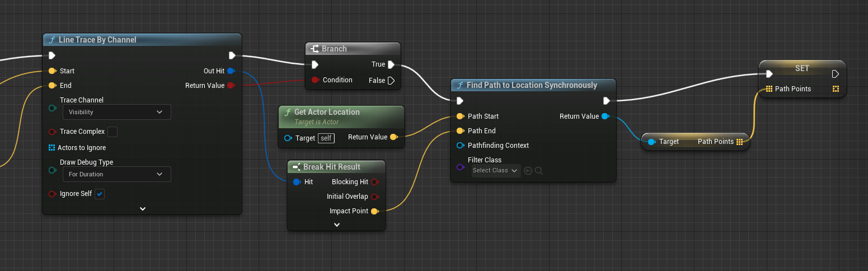Click the SET node output execution pin
This screenshot has height=271, width=868.
tap(835, 74)
